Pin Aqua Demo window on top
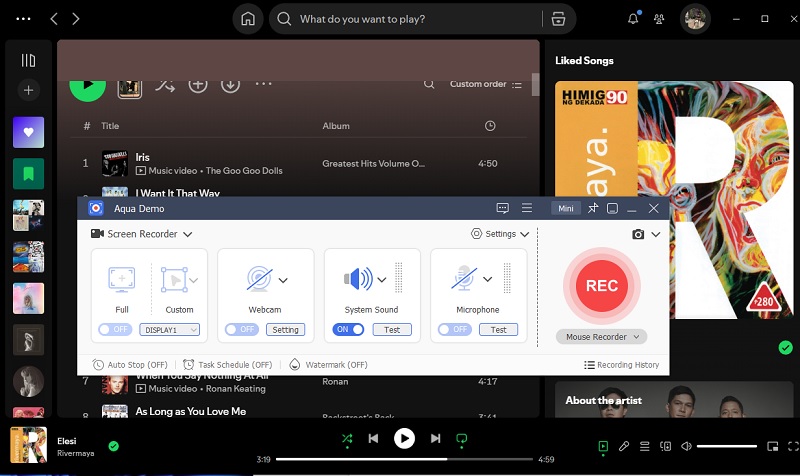800x476 pixels. pos(593,208)
